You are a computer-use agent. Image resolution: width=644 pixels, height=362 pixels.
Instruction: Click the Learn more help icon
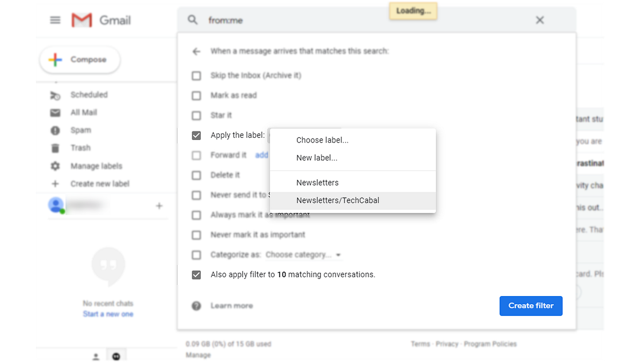[196, 305]
